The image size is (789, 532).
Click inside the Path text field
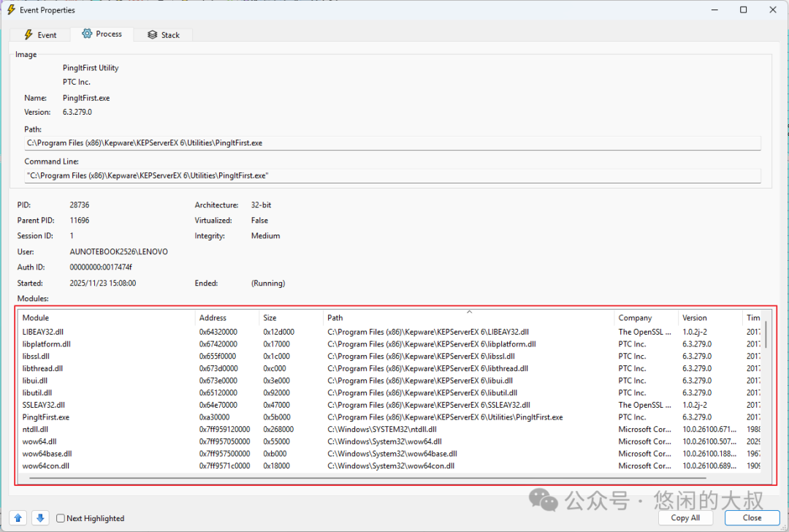392,143
